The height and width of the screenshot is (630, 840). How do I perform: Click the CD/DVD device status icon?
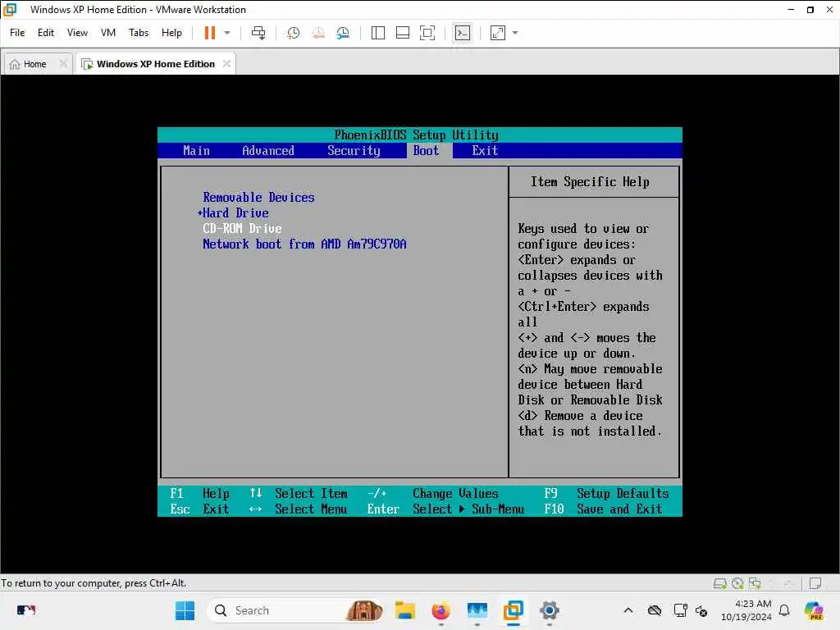click(x=737, y=583)
